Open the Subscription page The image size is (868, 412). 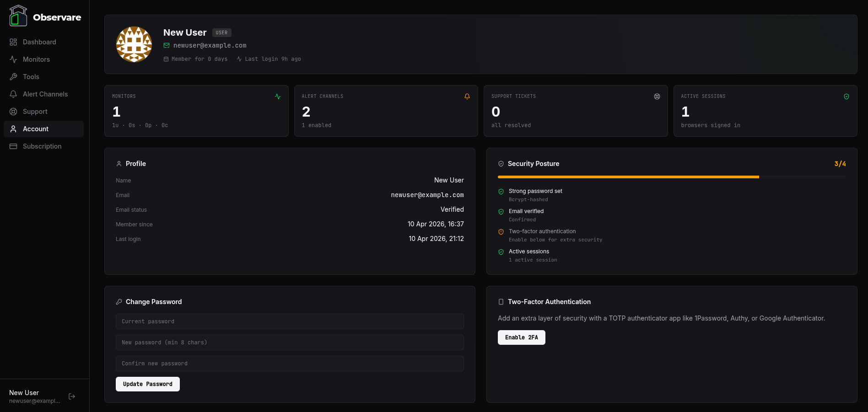[x=42, y=146]
